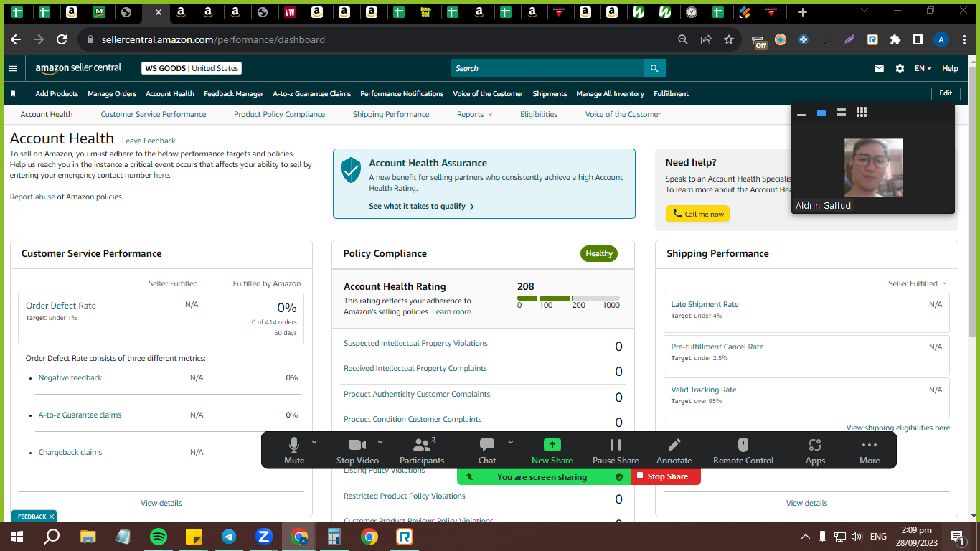
Task: Click Remote Control in the Zoom toolbar
Action: [743, 450]
